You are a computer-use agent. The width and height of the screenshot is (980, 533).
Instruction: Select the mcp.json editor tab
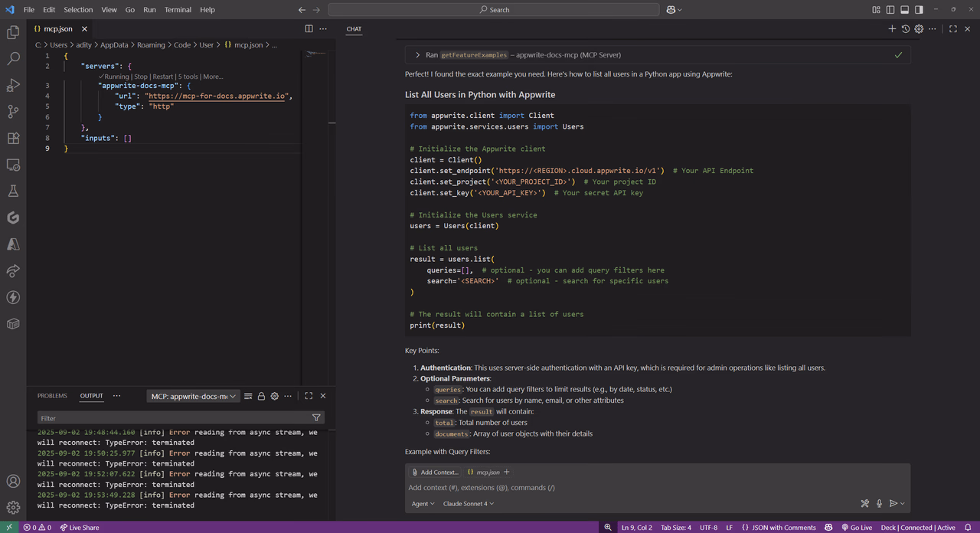60,29
